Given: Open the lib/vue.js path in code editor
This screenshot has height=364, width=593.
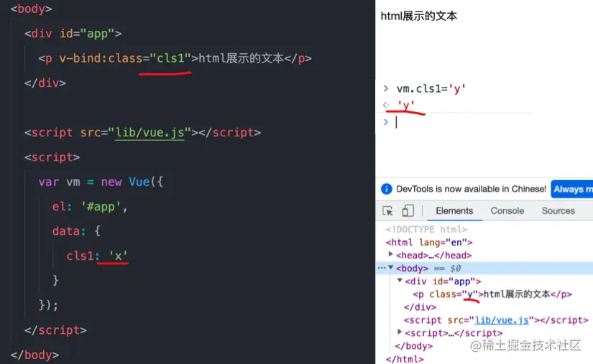Looking at the screenshot, I should click(x=150, y=133).
